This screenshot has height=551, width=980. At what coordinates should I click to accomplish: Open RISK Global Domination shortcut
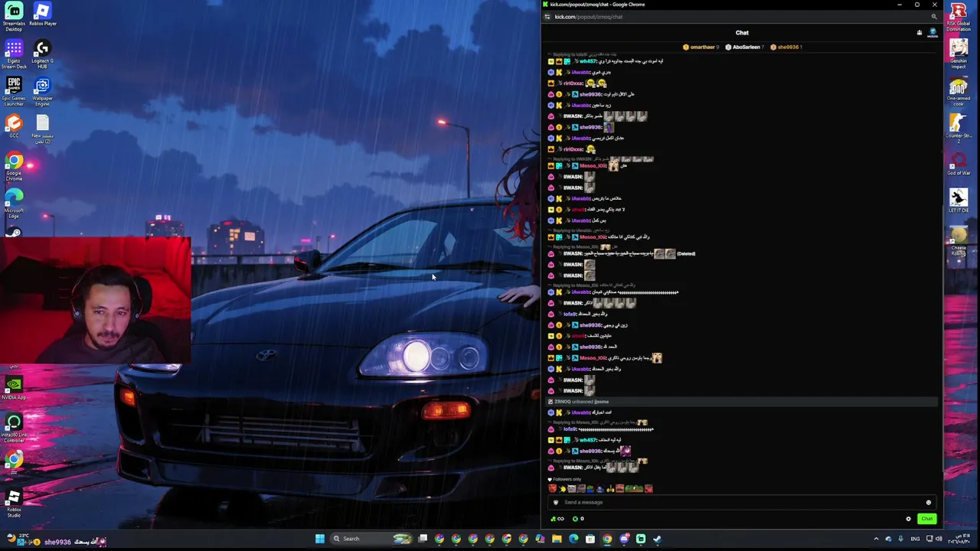(x=959, y=18)
